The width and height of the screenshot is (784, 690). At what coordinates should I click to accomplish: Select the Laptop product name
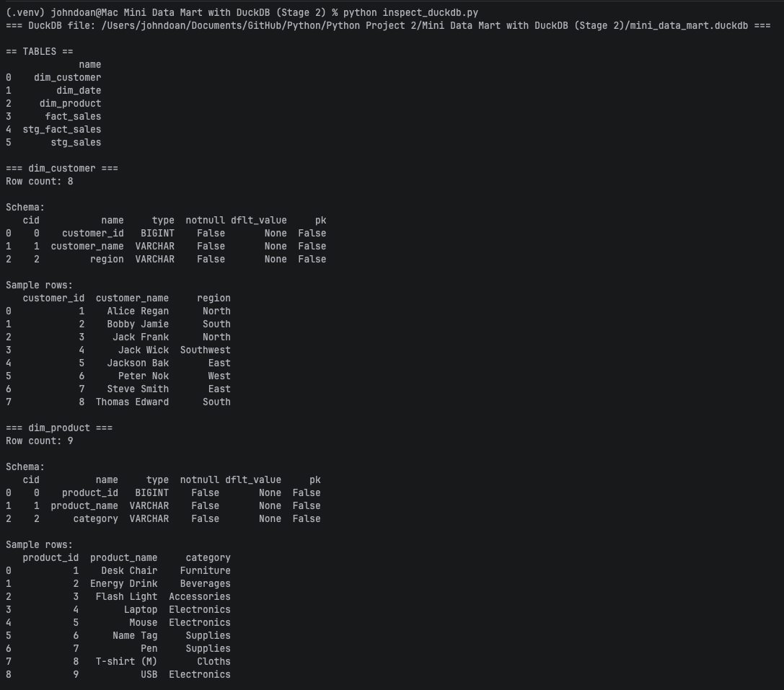(142, 609)
